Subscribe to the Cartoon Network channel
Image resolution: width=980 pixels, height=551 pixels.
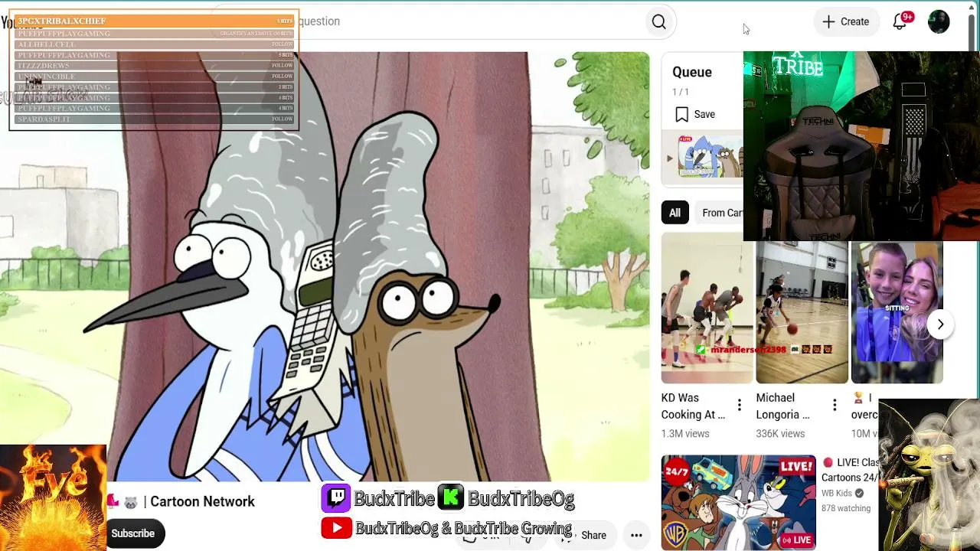tap(133, 533)
